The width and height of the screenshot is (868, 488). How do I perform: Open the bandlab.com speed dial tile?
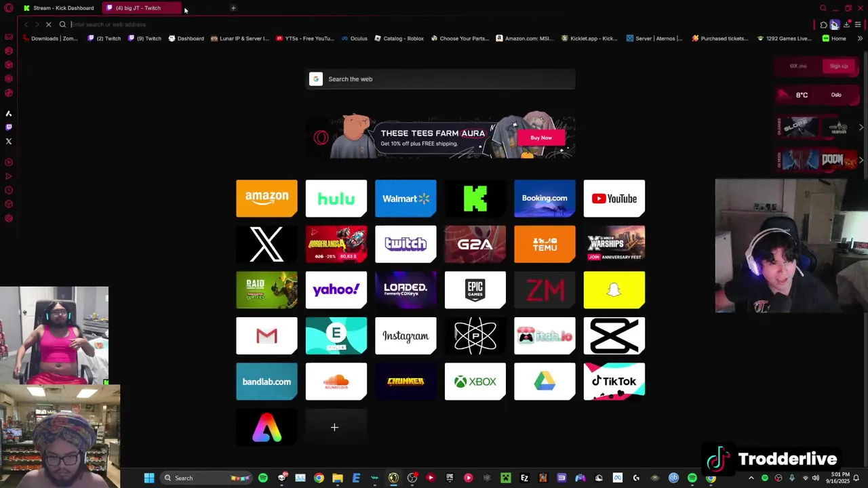(x=267, y=382)
